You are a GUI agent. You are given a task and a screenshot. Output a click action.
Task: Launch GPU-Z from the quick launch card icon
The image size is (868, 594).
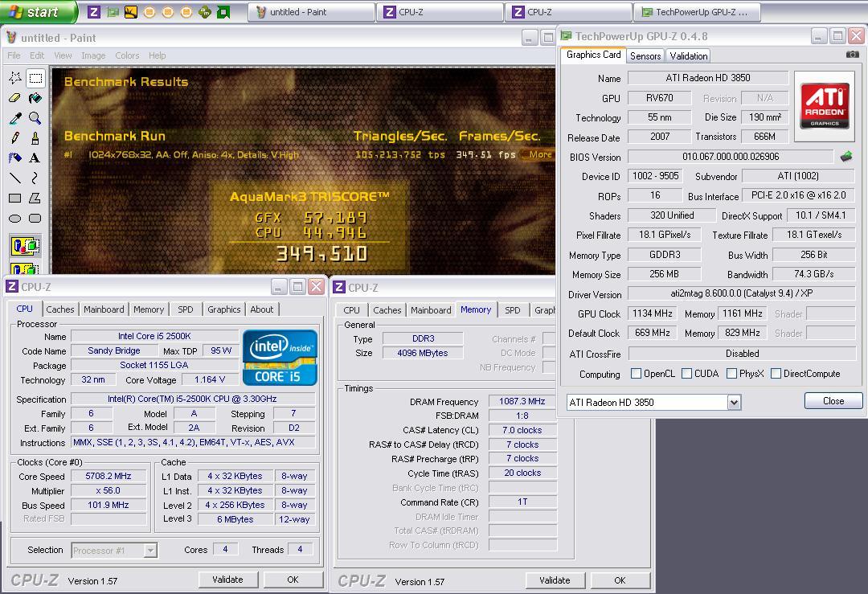113,11
